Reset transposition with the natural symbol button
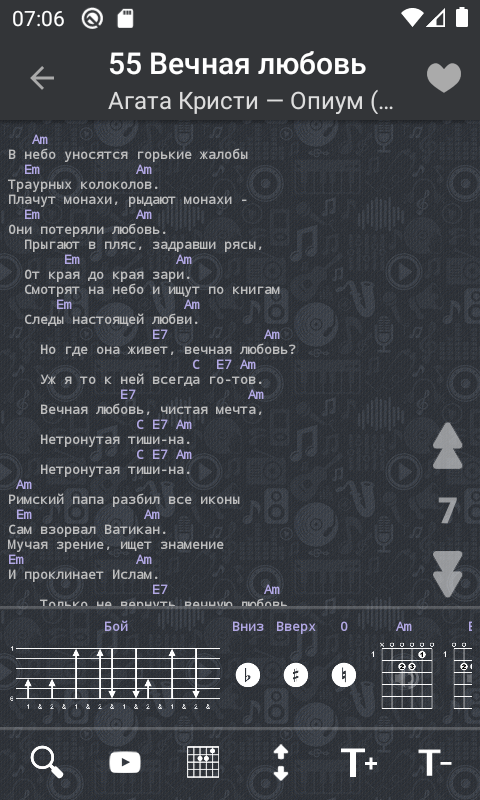The height and width of the screenshot is (800, 480). (344, 676)
